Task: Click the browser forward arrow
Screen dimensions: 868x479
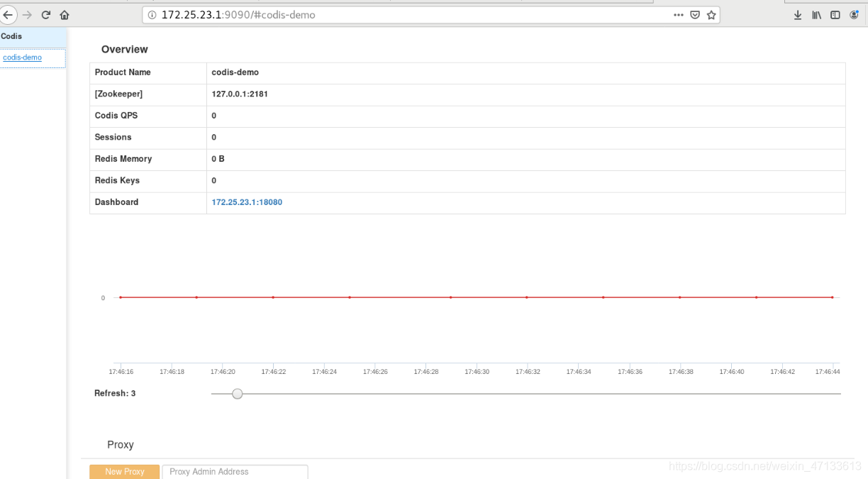Action: tap(28, 15)
